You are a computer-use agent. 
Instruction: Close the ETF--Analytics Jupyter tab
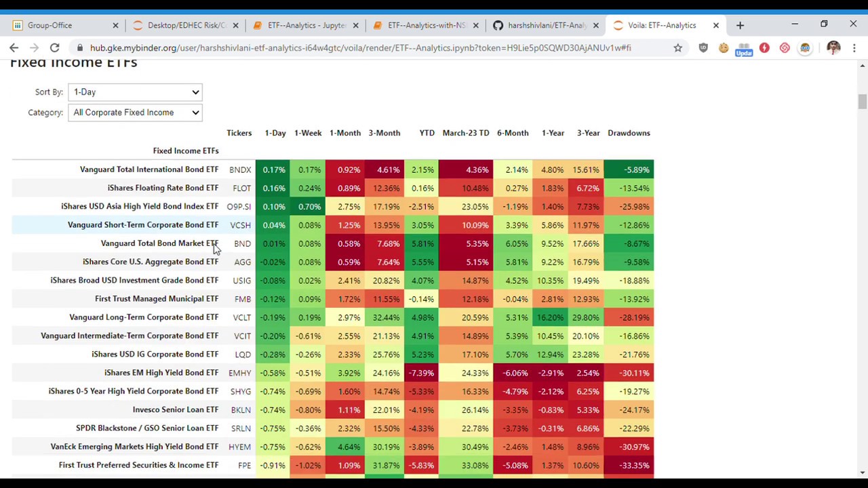pos(355,25)
